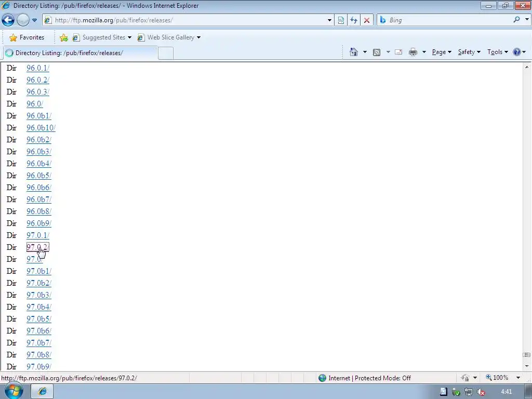Click the Internet Explorer taskbar button
The width and height of the screenshot is (532, 399).
click(x=43, y=392)
